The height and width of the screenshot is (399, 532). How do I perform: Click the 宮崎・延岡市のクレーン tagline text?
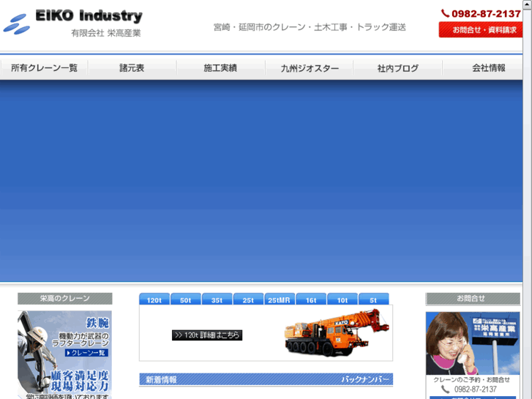tap(310, 27)
